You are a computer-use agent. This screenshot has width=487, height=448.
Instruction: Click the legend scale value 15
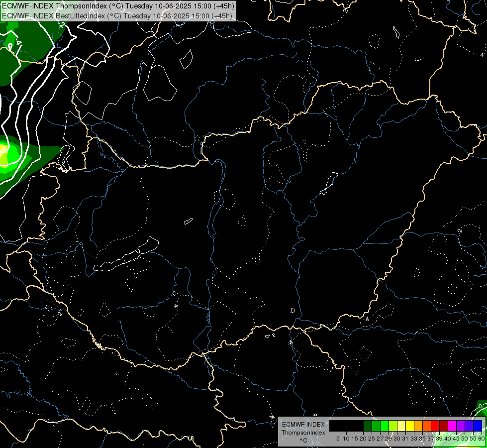(355, 439)
